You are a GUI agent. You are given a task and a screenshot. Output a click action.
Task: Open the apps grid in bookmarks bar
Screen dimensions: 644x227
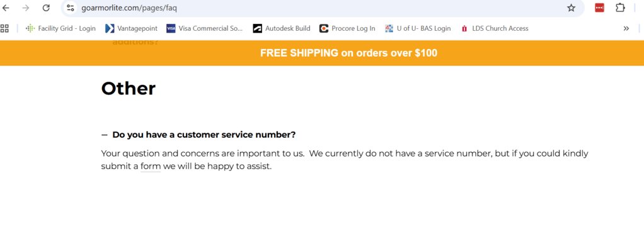pos(4,28)
